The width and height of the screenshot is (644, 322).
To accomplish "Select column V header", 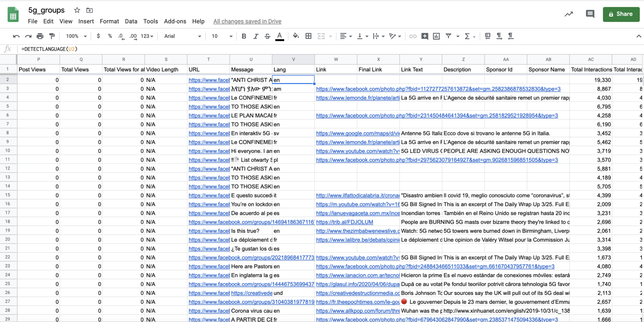I will 293,59.
